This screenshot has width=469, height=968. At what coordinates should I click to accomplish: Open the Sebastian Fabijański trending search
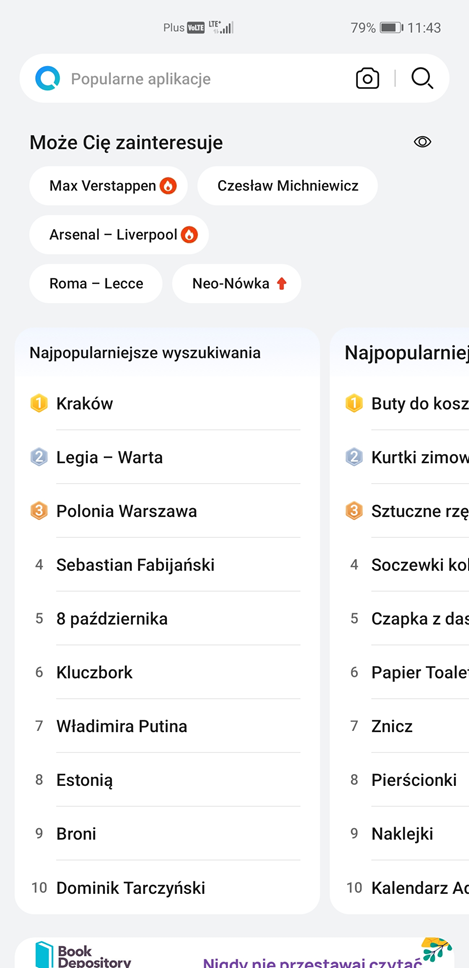tap(167, 565)
